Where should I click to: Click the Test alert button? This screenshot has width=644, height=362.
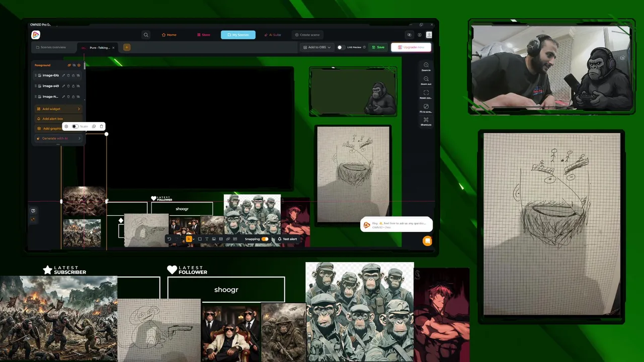click(287, 239)
